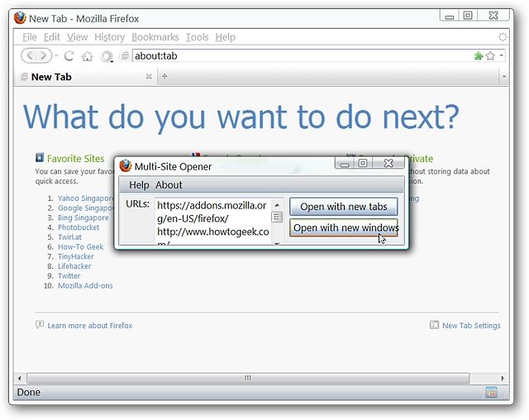
Task: Open the How-To Geek link
Action: click(81, 246)
